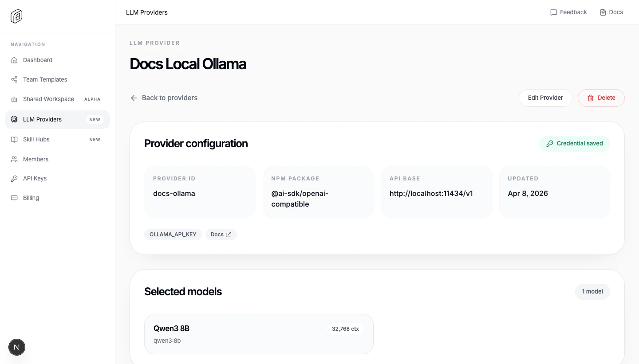Click the Credential saved badge
Viewport: 639px width, 364px height.
click(575, 143)
